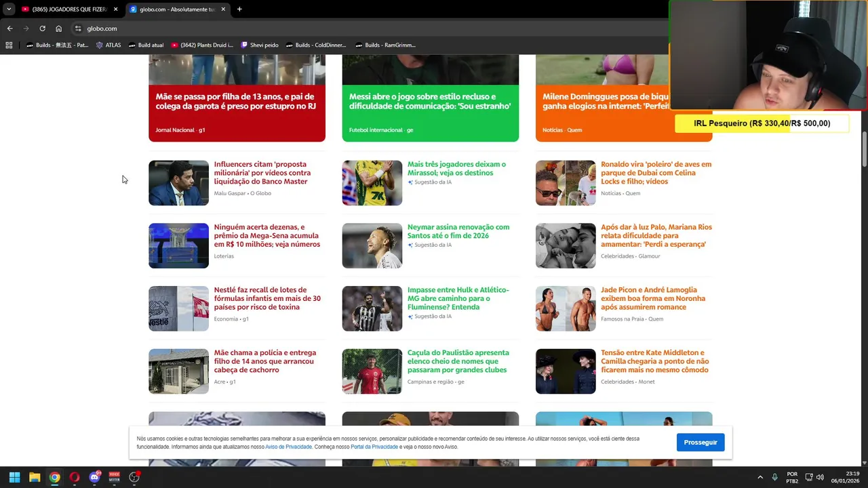Viewport: 868px width, 488px height.
Task: Open the apps grid in bookmarks bar
Action: 9,45
